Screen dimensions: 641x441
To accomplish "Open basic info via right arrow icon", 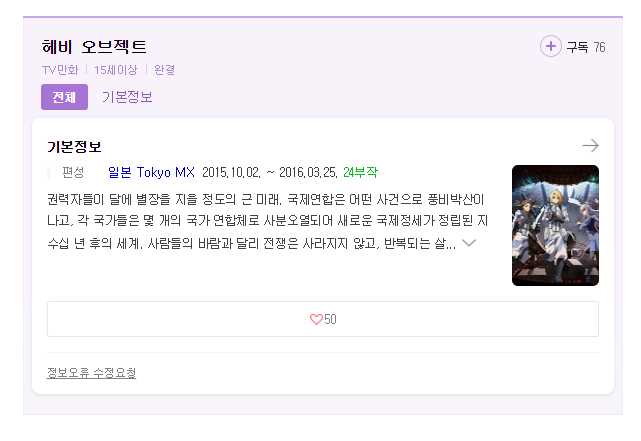I will coord(590,146).
